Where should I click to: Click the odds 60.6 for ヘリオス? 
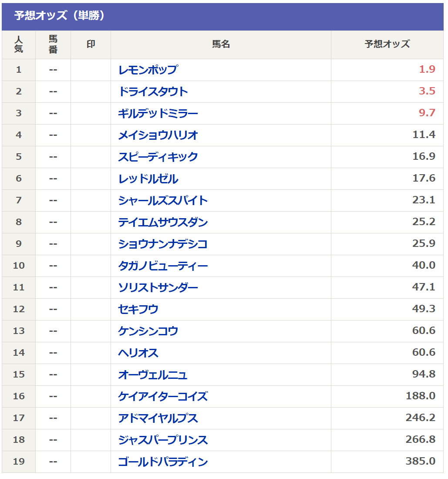click(424, 352)
